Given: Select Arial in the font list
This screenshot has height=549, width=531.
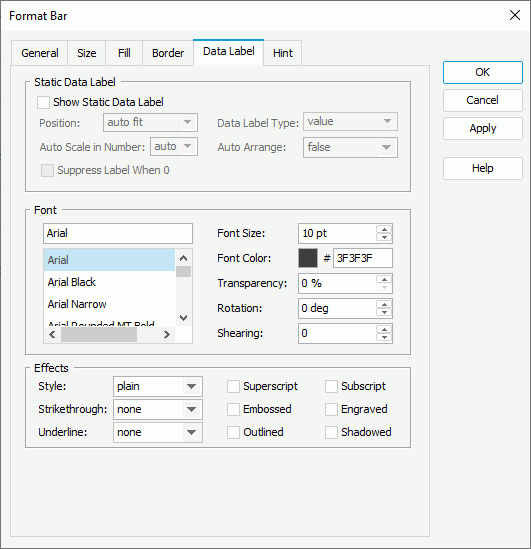Looking at the screenshot, I should (x=109, y=260).
